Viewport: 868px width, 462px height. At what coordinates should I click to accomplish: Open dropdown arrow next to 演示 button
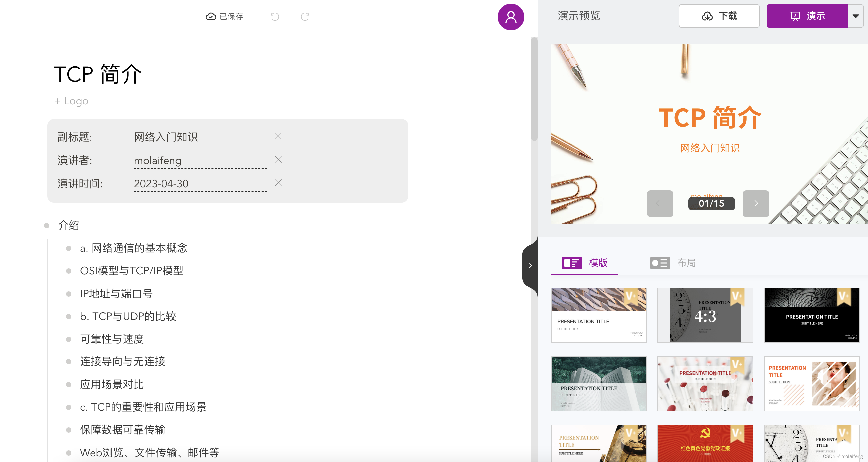tap(855, 16)
